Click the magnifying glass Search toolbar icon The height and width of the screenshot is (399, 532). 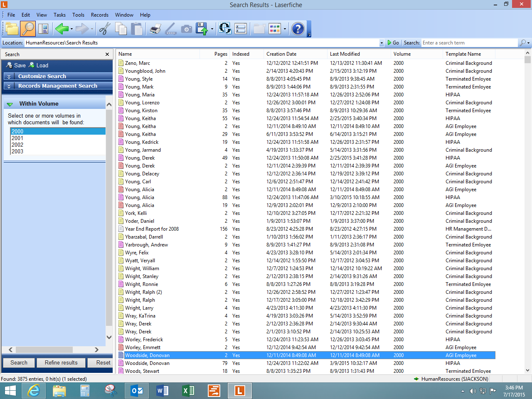28,29
